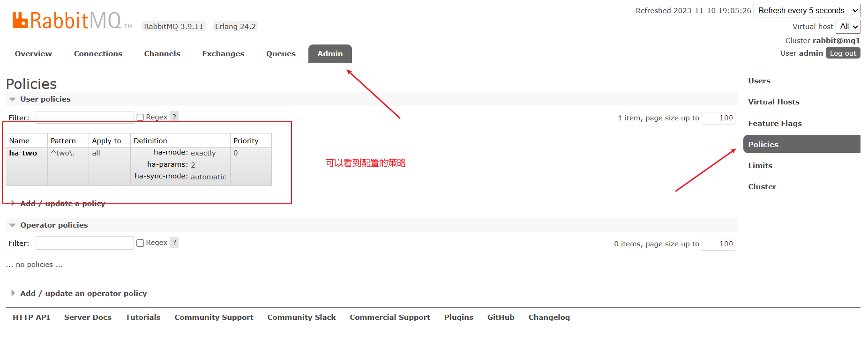Click the Log out button
868x347 pixels.
point(843,53)
